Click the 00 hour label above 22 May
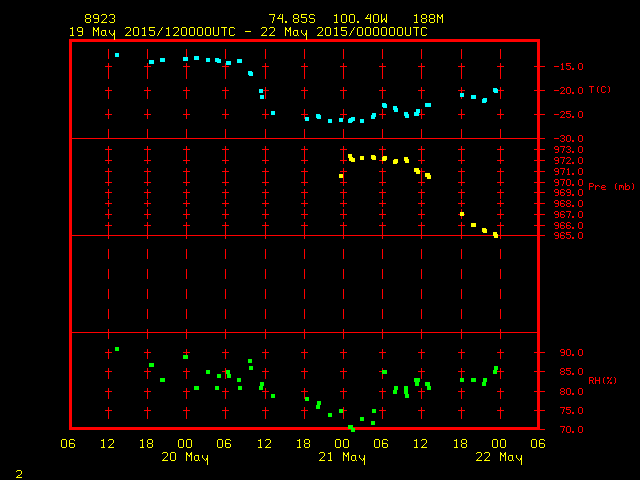This screenshot has height=480, width=640. pos(499,444)
